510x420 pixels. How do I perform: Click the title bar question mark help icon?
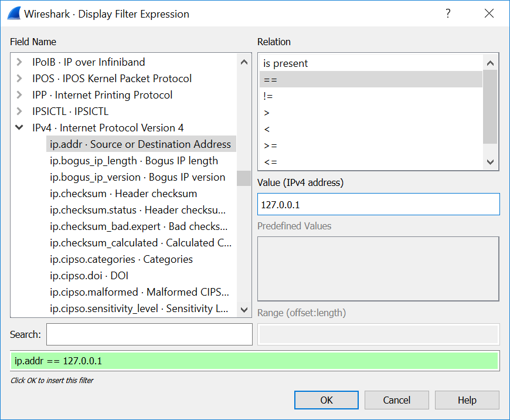pos(448,13)
